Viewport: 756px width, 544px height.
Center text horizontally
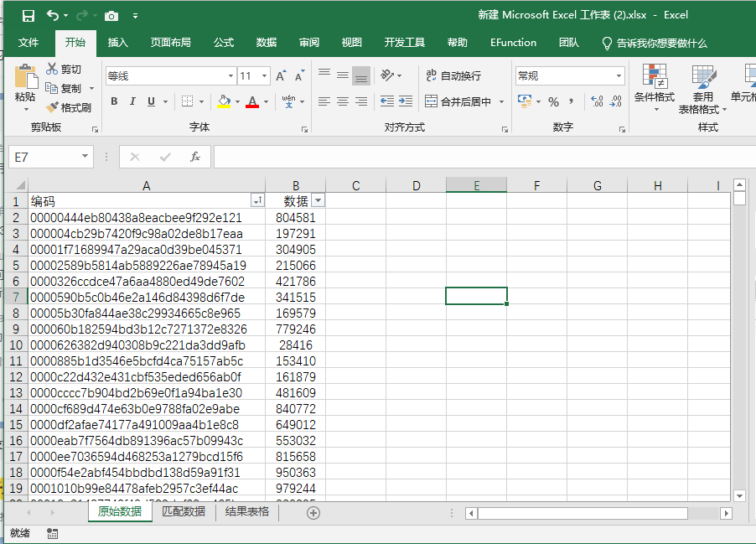[343, 101]
